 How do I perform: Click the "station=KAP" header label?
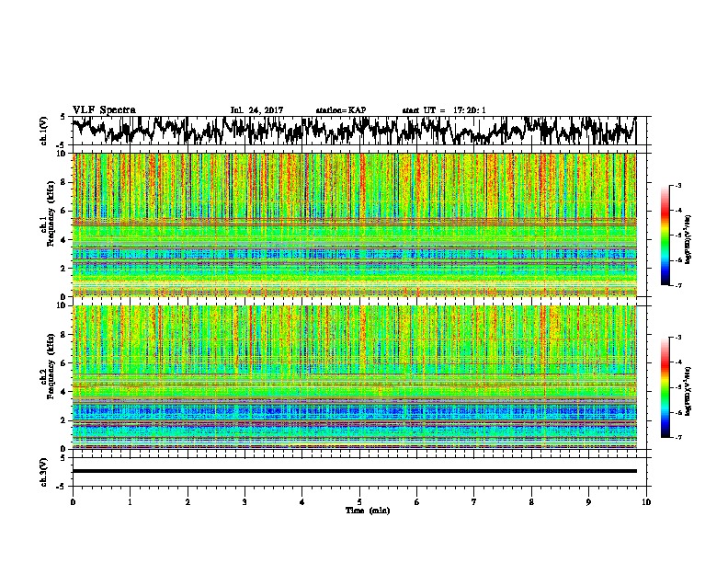pos(341,110)
